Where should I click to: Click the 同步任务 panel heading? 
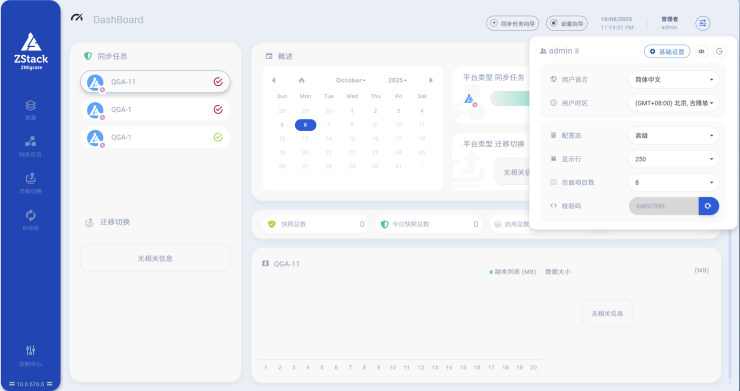(112, 56)
